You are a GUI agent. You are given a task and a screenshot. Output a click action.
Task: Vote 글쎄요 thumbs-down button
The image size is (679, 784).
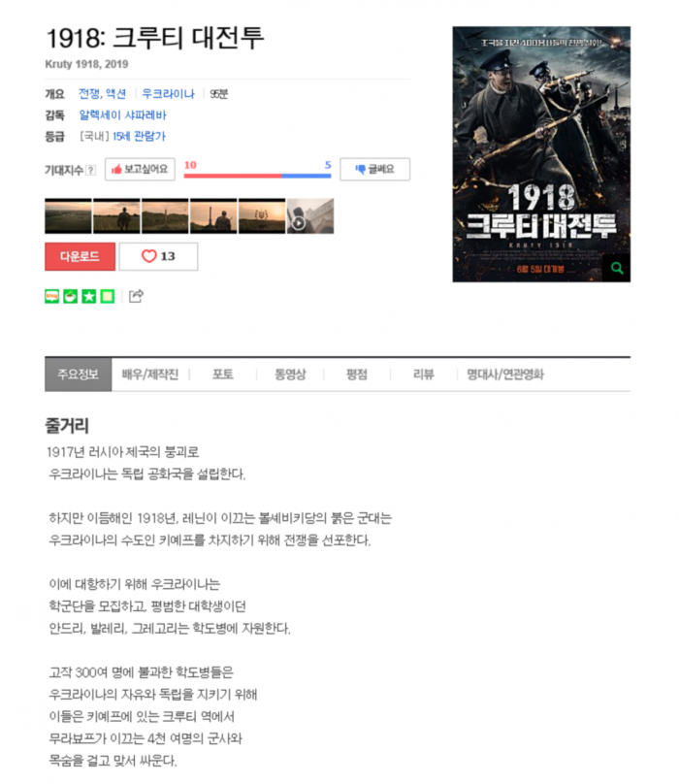pos(375,170)
